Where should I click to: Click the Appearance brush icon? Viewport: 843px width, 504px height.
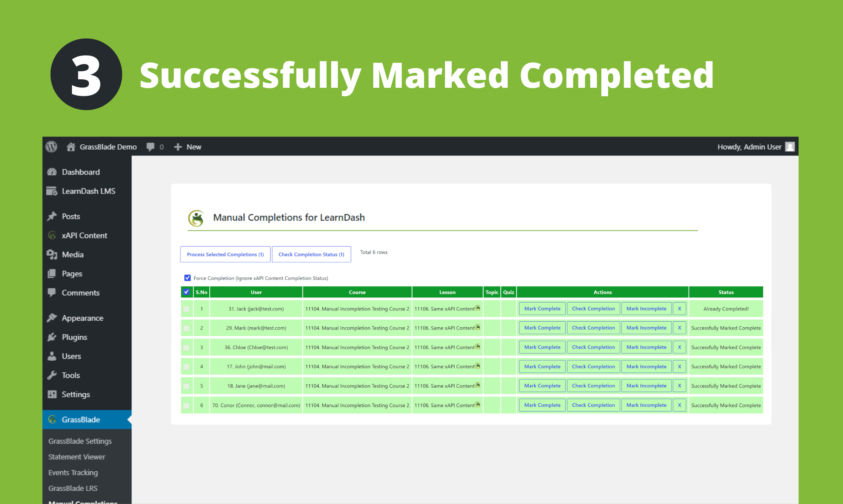click(52, 318)
